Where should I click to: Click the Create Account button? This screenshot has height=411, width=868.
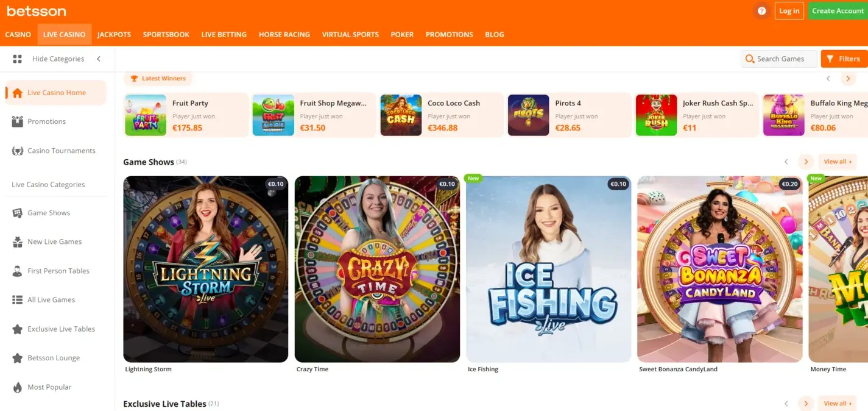pos(838,11)
